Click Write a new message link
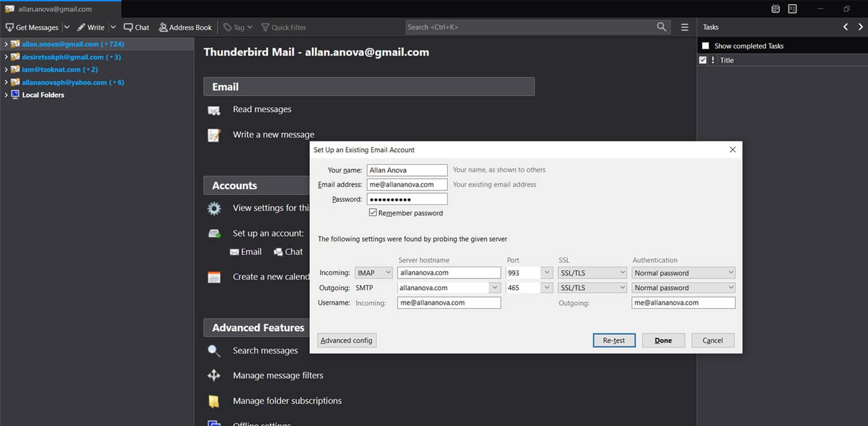Viewport: 868px width, 426px height. coord(273,135)
